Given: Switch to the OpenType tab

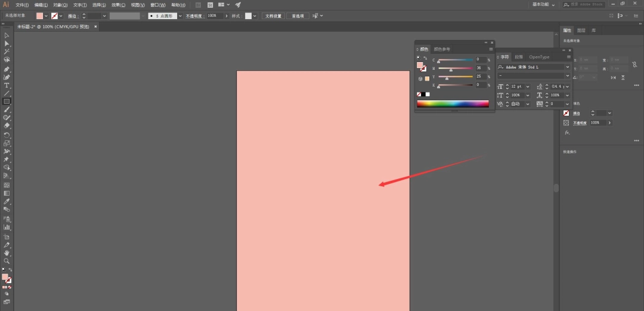Looking at the screenshot, I should click(x=539, y=57).
